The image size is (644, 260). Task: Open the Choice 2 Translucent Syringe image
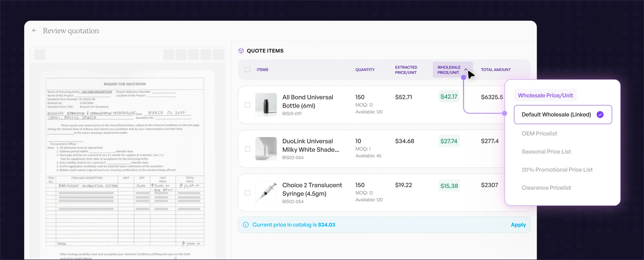[266, 193]
